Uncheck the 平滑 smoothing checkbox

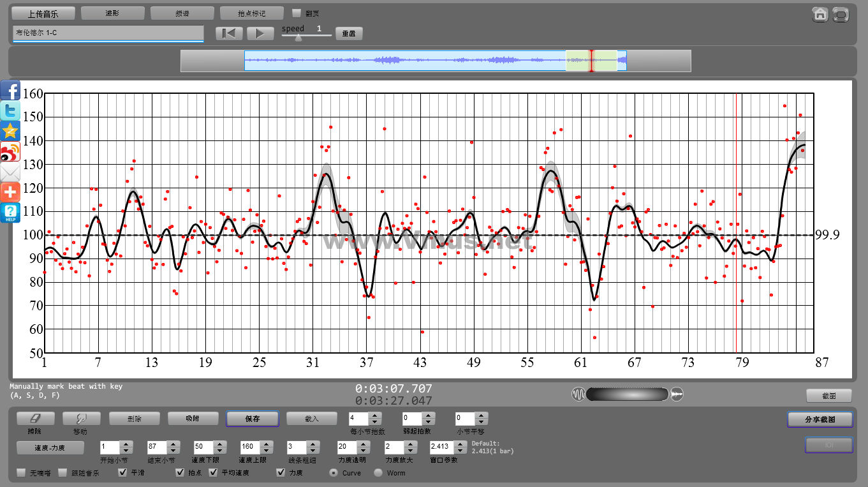tap(123, 473)
